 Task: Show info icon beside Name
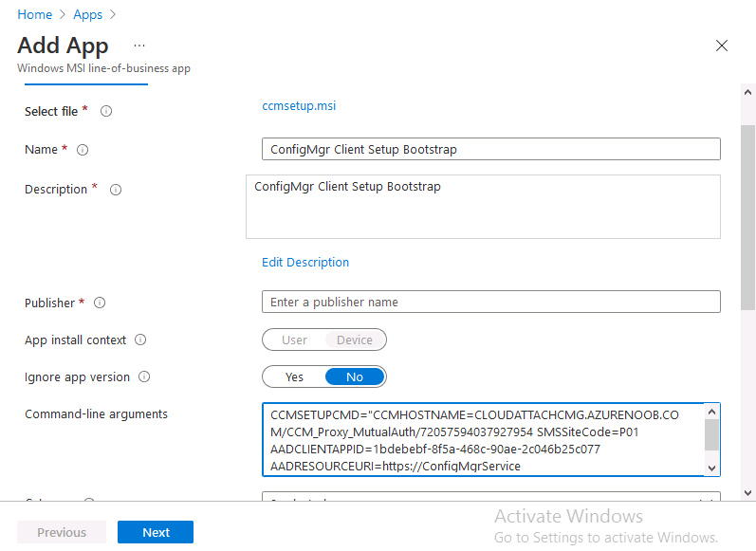tap(83, 150)
